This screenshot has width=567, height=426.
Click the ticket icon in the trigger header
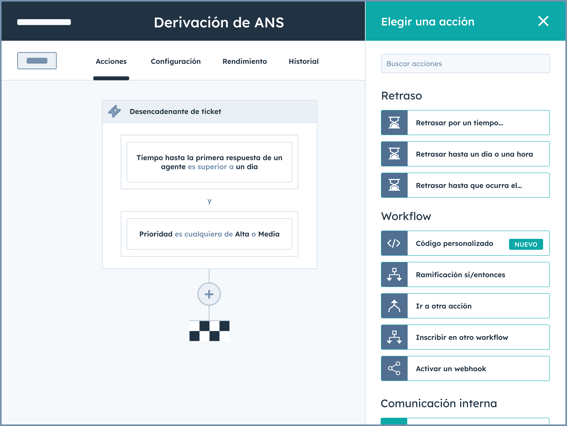[x=115, y=111]
